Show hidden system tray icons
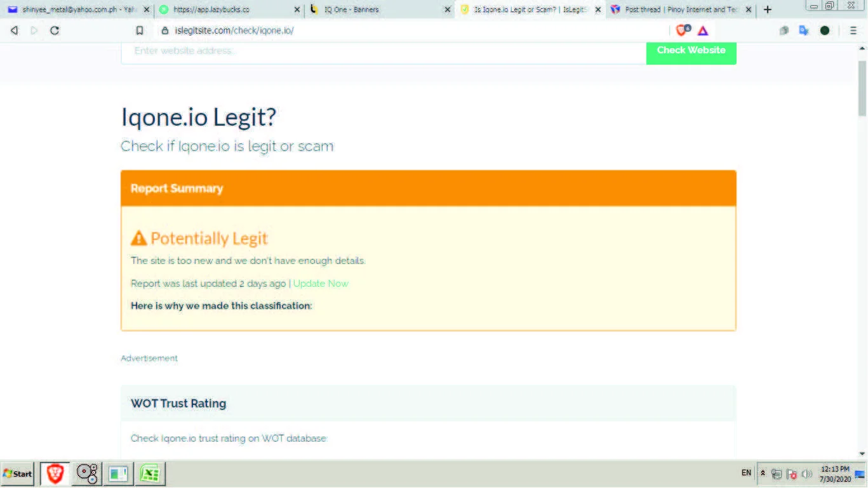 pos(763,473)
